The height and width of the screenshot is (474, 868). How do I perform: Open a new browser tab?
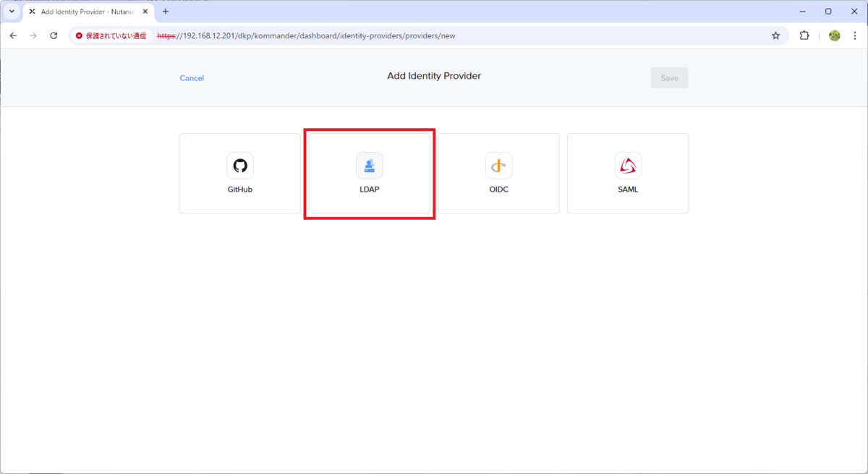(x=166, y=12)
